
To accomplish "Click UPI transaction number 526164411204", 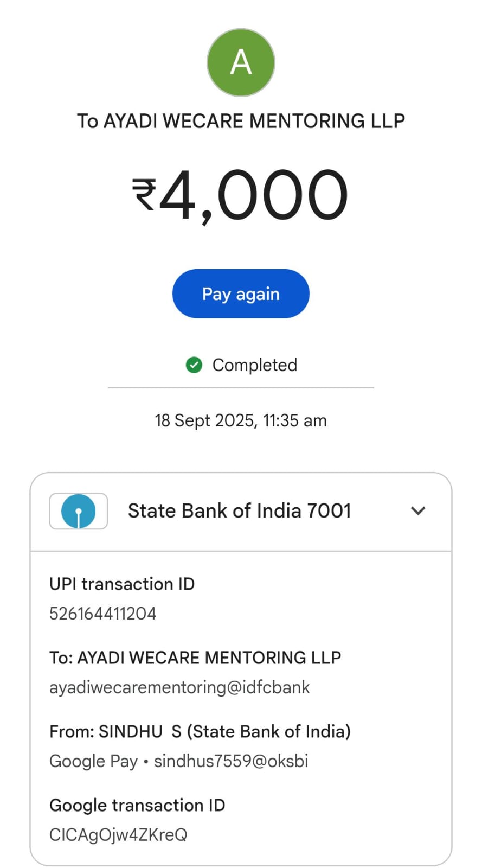I will click(102, 614).
